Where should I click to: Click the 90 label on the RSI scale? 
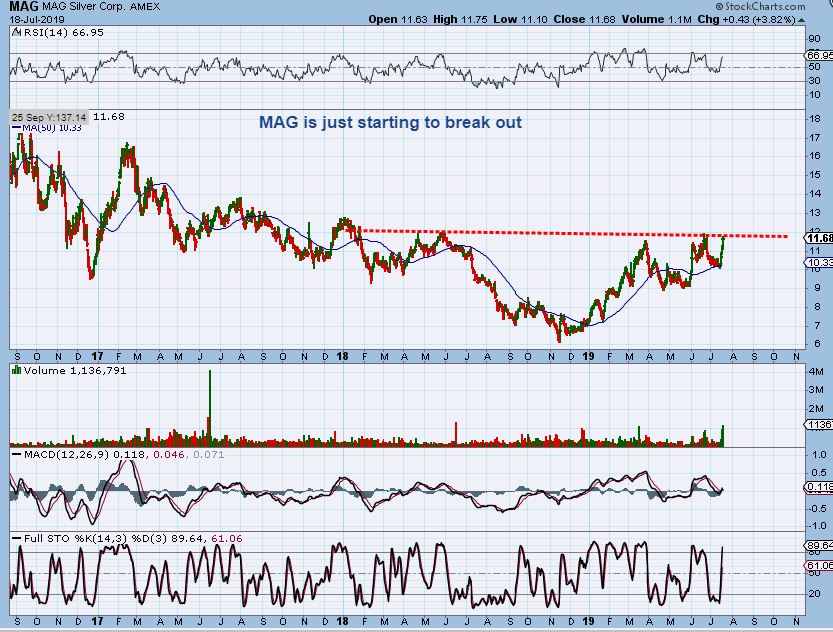click(814, 38)
